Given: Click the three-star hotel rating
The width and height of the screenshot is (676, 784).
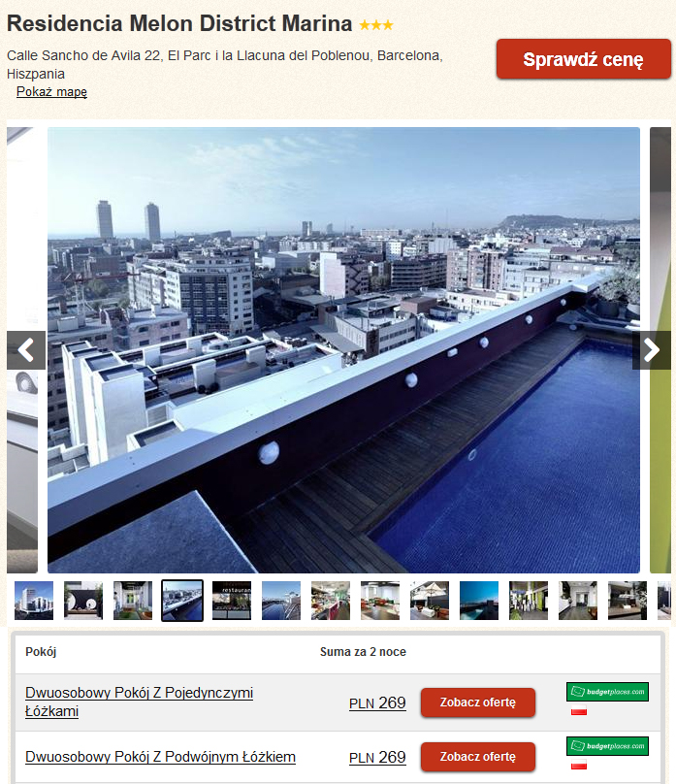Looking at the screenshot, I should tap(376, 24).
